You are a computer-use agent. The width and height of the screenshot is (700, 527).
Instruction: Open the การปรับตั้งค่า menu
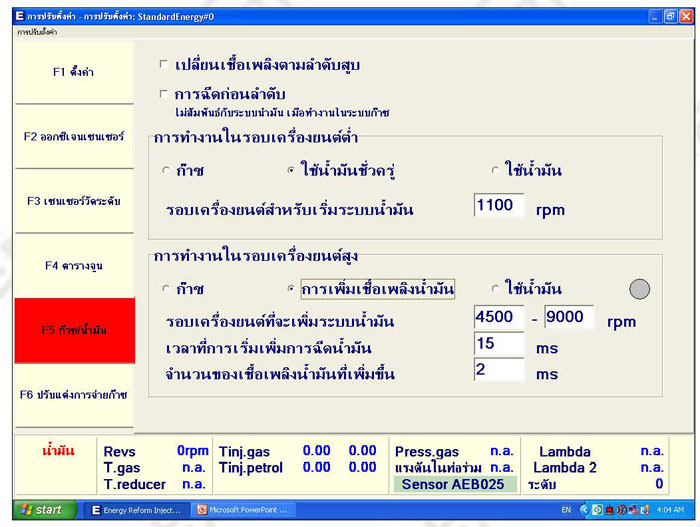tap(37, 32)
